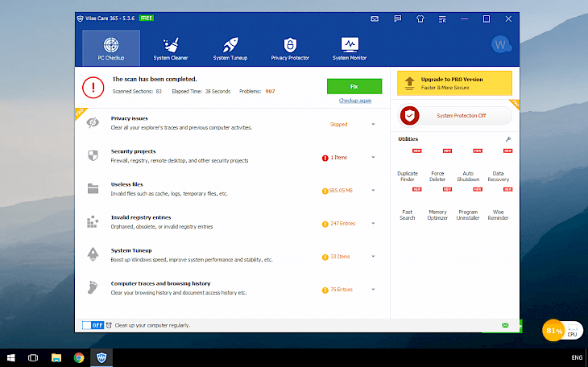Click Upgrade to PRO Version banner
588x367 pixels.
coord(454,83)
